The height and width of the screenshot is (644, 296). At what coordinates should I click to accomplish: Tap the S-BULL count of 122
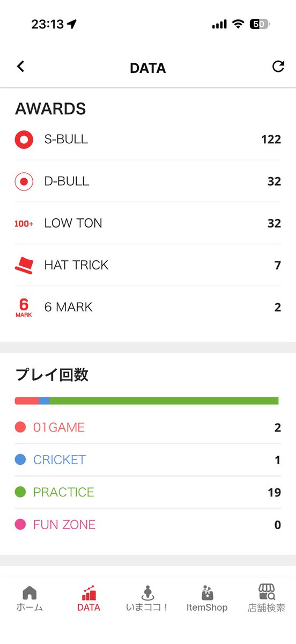271,140
